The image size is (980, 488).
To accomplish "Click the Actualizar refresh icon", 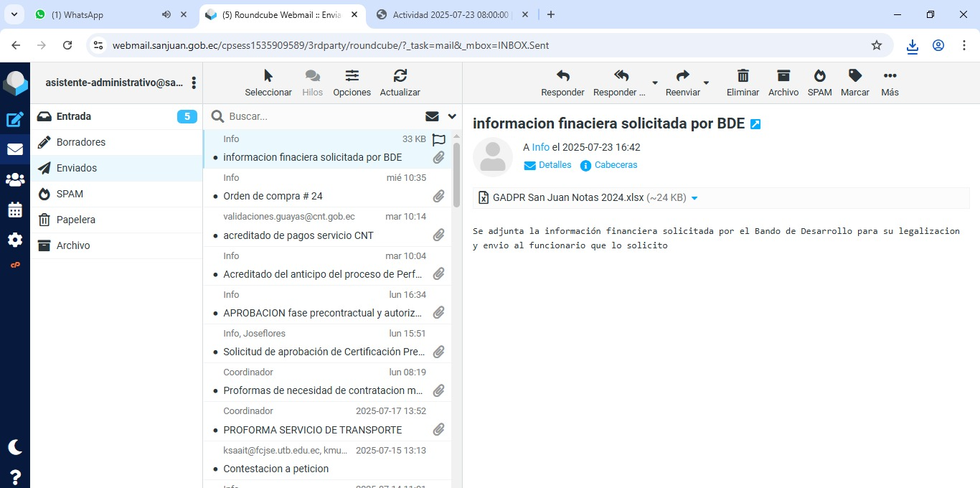I will point(400,83).
